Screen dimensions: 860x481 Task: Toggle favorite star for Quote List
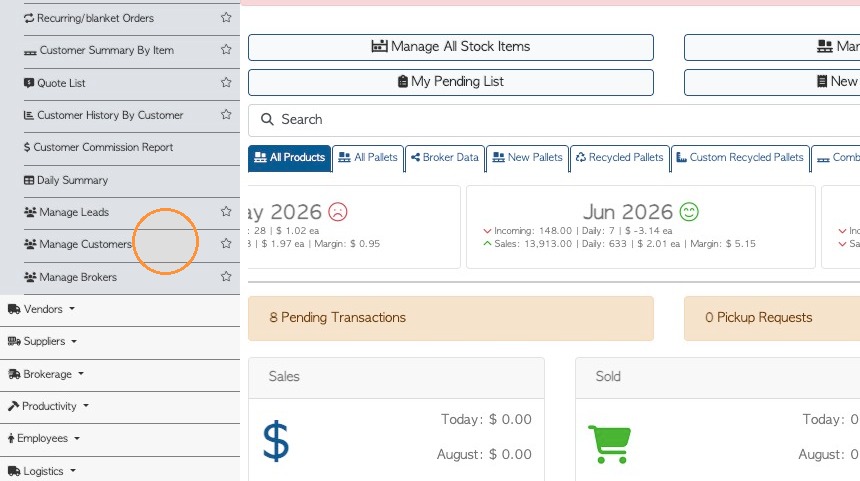[226, 82]
